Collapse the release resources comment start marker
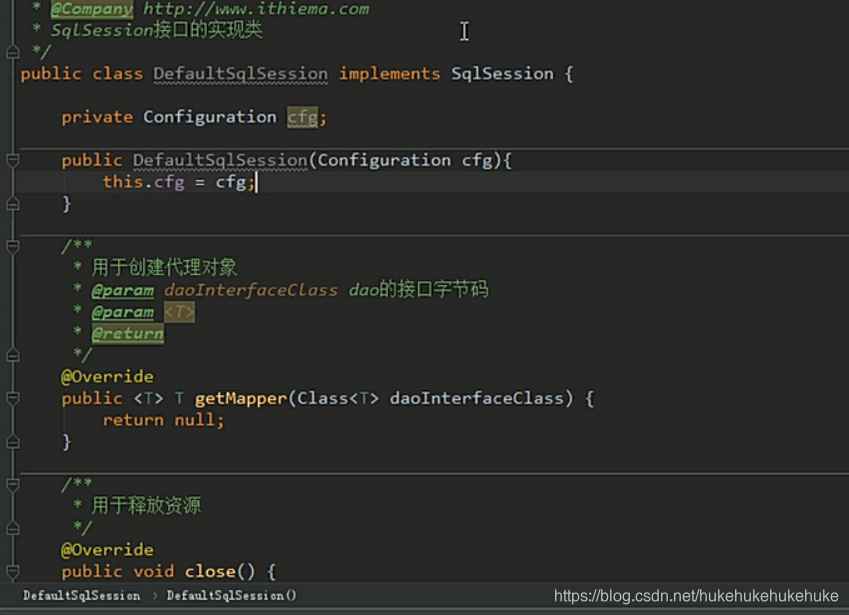Image resolution: width=849 pixels, height=615 pixels. [13, 485]
